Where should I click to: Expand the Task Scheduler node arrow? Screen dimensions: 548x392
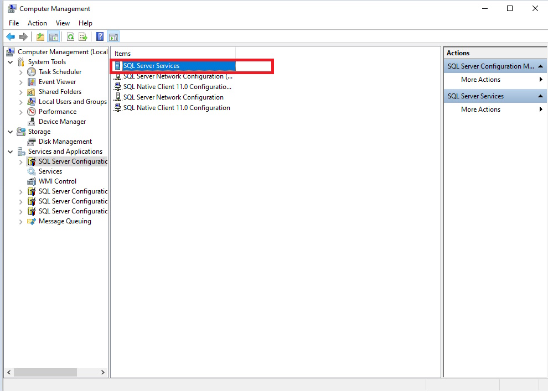coord(20,72)
